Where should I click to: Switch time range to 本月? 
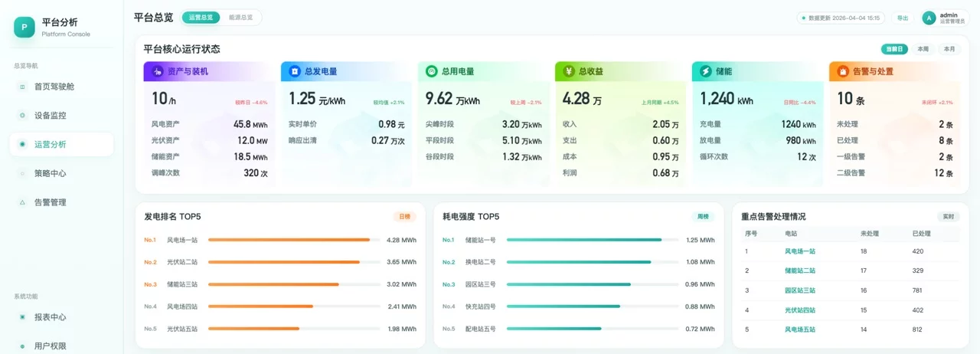949,49
